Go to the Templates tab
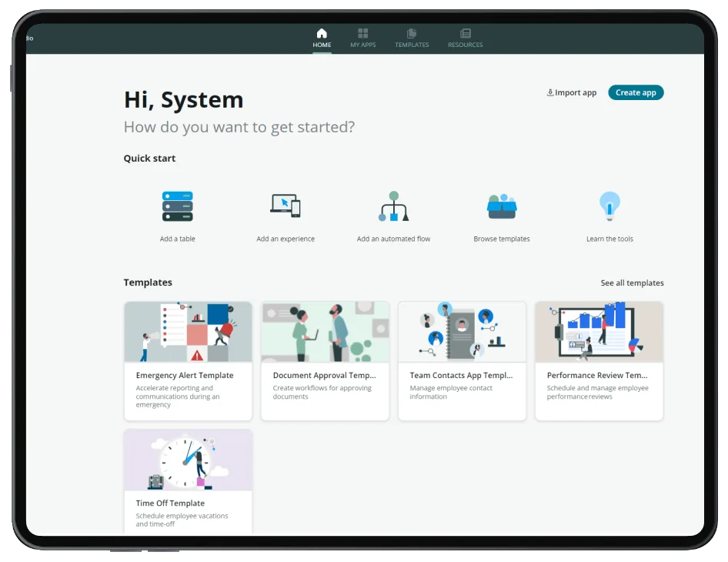This screenshot has height=562, width=728. [x=412, y=38]
